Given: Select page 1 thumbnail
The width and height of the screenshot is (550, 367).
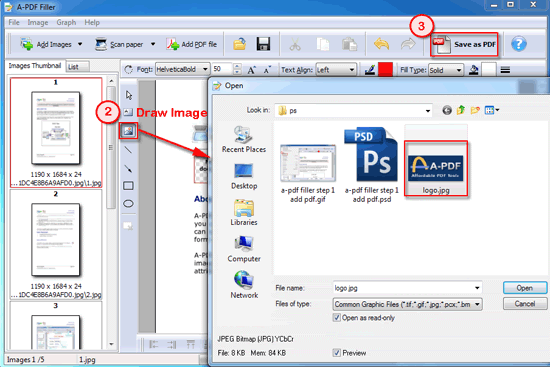Looking at the screenshot, I should [x=56, y=133].
